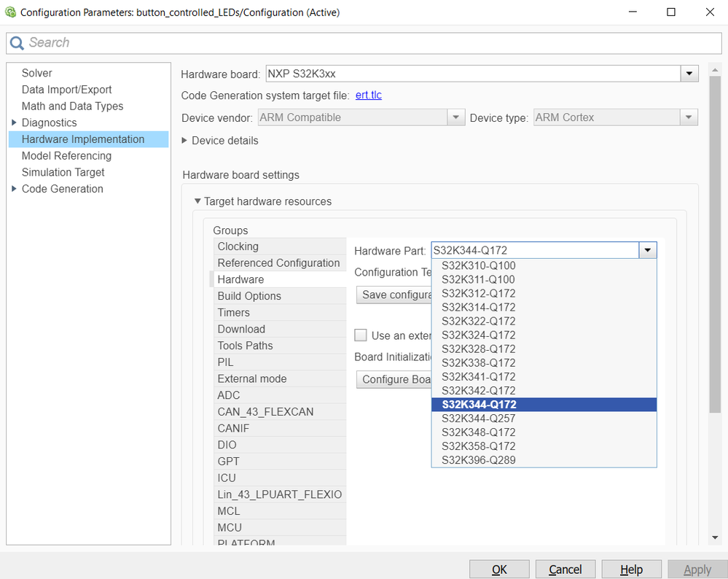
Task: Open the Build Options group
Action: tap(280, 296)
